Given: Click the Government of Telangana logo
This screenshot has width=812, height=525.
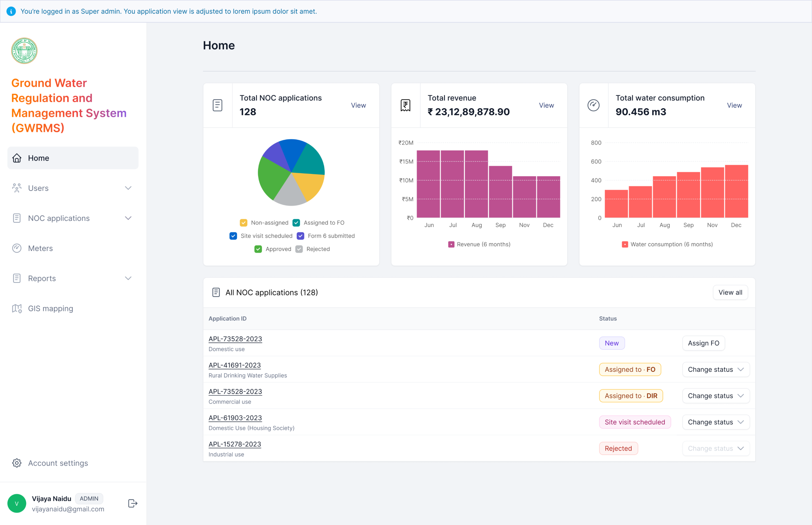Looking at the screenshot, I should 24,51.
